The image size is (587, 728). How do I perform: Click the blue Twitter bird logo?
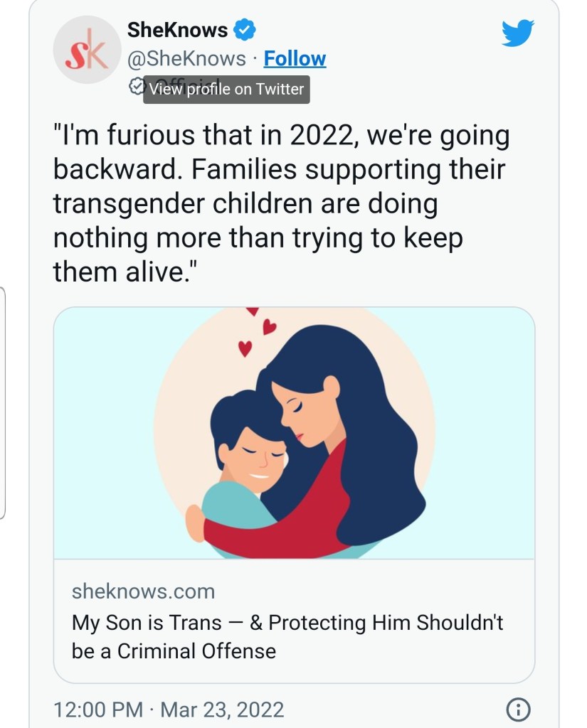pos(517,33)
